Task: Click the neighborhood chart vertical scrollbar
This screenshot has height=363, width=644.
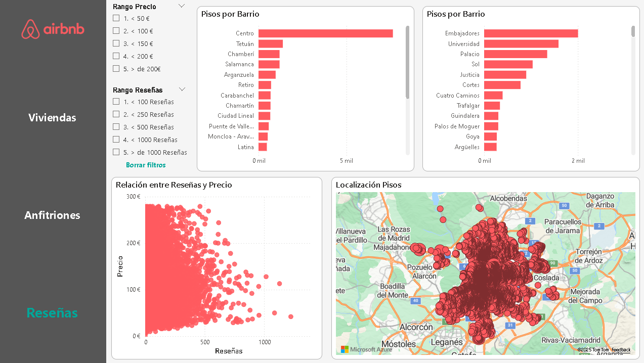Action: coord(633,31)
